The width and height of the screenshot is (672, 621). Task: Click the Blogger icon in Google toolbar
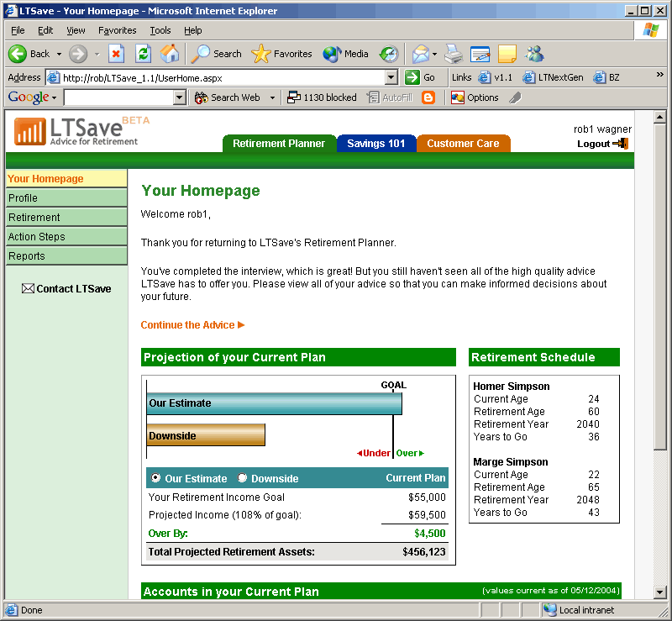point(428,97)
